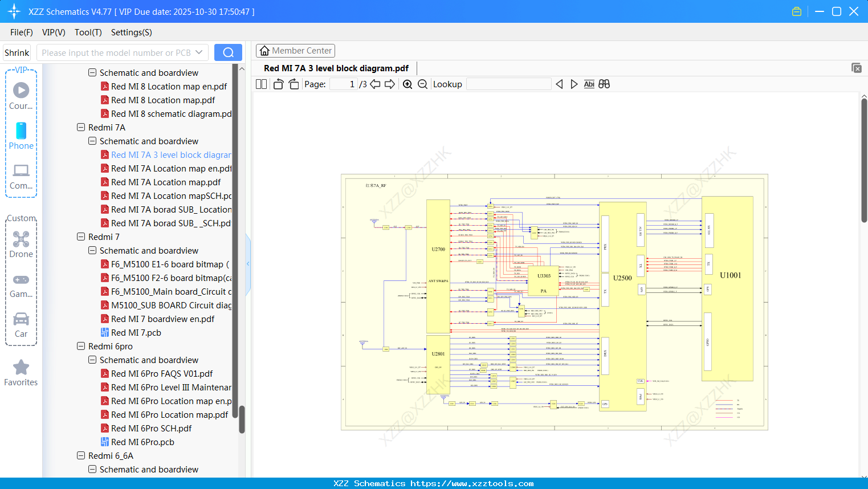Image resolution: width=868 pixels, height=489 pixels.
Task: Open Red MI 6Pro SCH.pdf
Action: pos(153,428)
